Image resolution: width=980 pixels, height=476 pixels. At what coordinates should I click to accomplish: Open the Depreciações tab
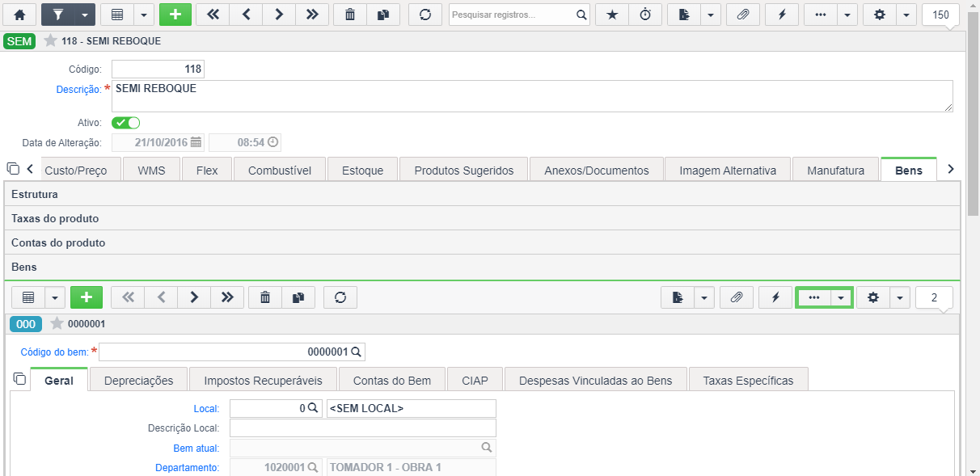pyautogui.click(x=139, y=380)
